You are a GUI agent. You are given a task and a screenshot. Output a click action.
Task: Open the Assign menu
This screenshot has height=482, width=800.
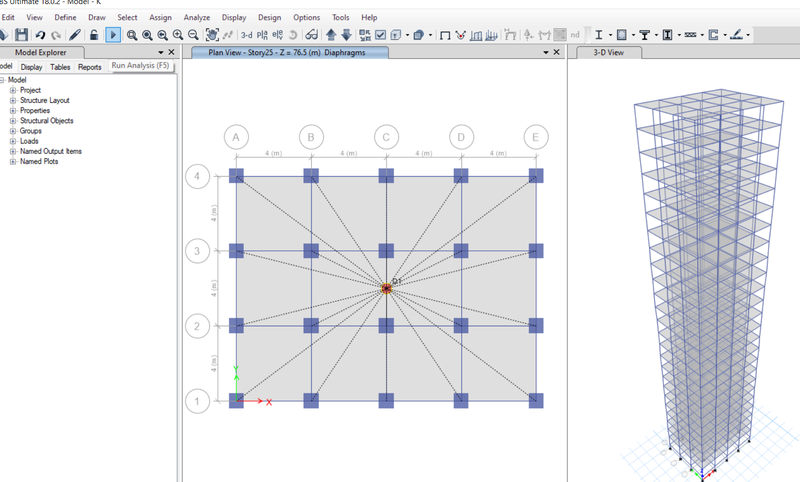pyautogui.click(x=160, y=17)
